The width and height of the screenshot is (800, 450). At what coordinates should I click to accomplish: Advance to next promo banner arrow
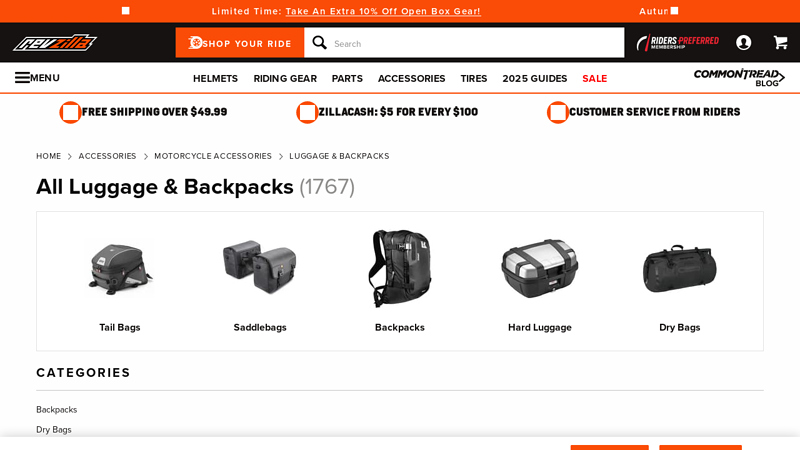click(x=674, y=11)
